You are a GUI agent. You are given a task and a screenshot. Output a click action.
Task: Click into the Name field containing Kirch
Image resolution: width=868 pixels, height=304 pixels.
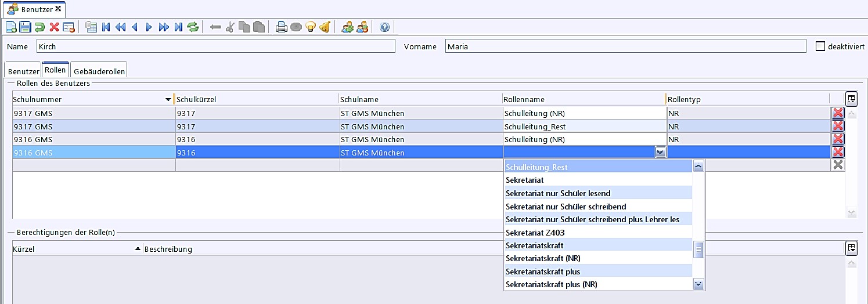(215, 46)
